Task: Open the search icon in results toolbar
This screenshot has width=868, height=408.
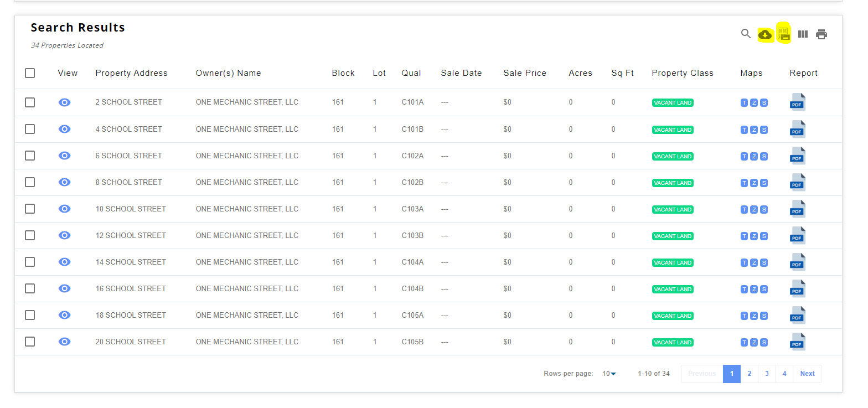Action: (746, 34)
